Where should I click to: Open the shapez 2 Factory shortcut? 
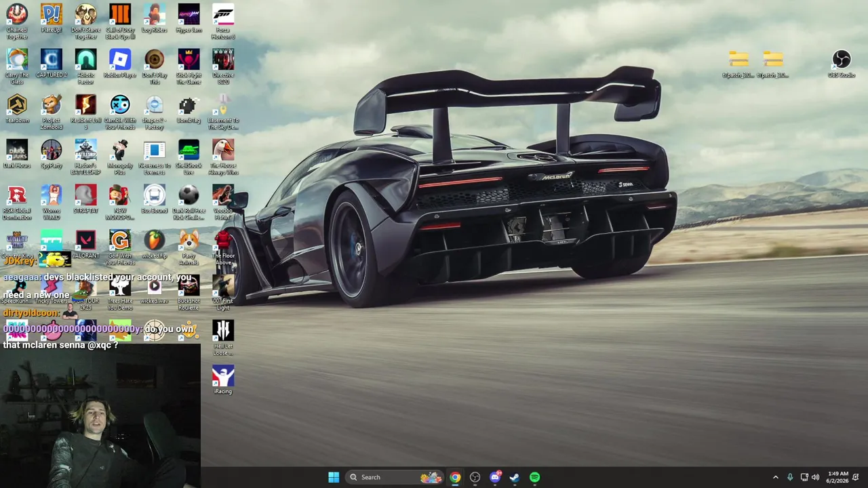click(155, 112)
